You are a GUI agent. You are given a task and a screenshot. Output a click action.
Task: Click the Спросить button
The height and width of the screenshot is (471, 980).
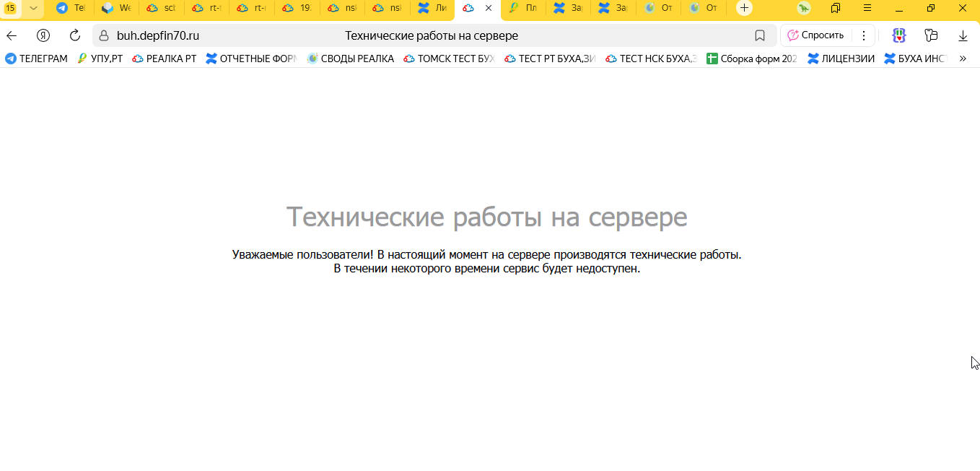815,35
